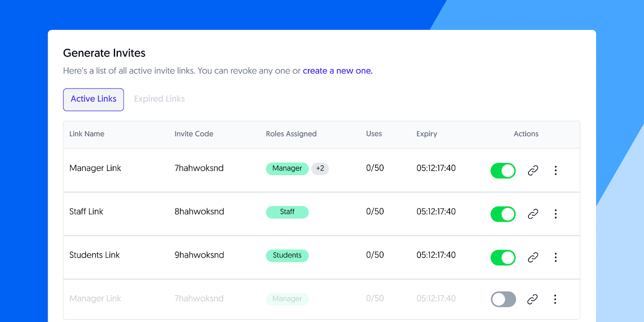Screen dimensions: 644x322
Task: Click the 'create a new one' link
Action: click(x=338, y=71)
